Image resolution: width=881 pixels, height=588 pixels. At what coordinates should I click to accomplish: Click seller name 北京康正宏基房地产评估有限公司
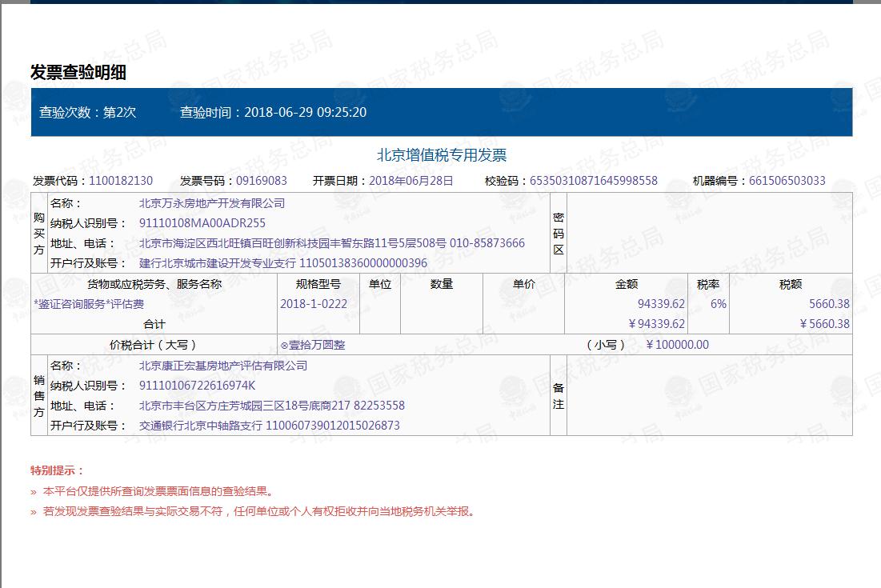pos(223,366)
